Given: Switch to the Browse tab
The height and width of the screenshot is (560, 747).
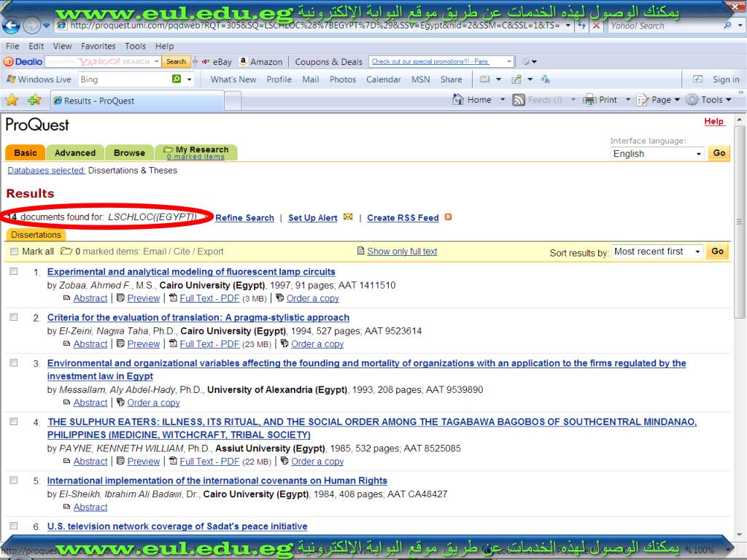Looking at the screenshot, I should [130, 152].
